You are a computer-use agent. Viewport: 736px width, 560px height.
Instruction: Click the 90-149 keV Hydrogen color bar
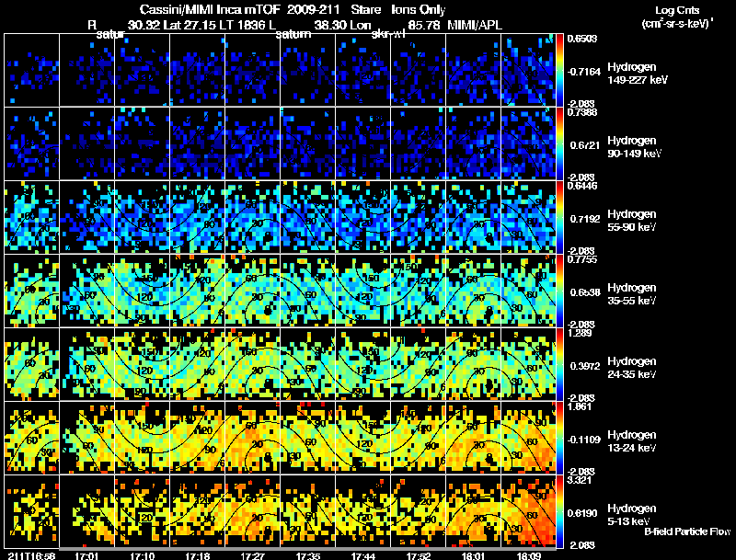tap(561, 143)
